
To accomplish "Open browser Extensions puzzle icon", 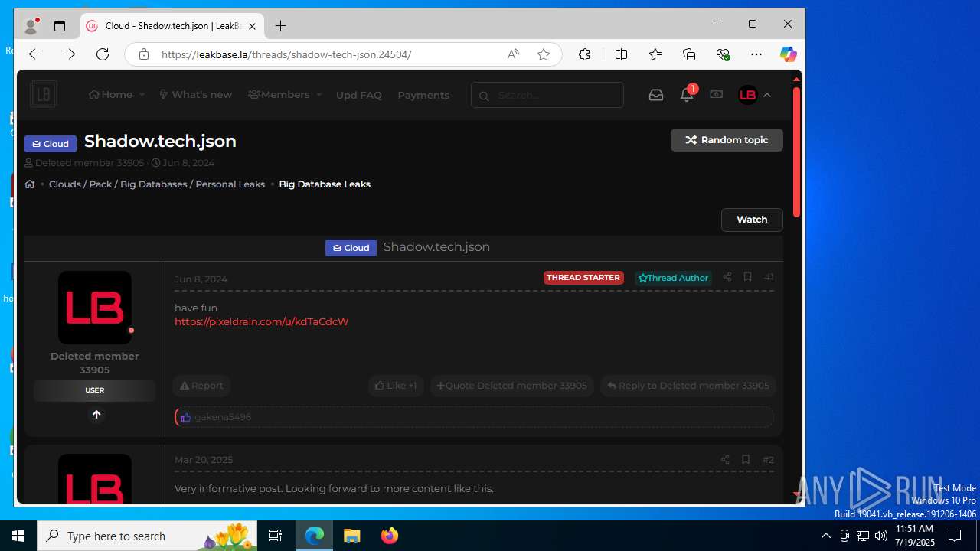I will (584, 54).
